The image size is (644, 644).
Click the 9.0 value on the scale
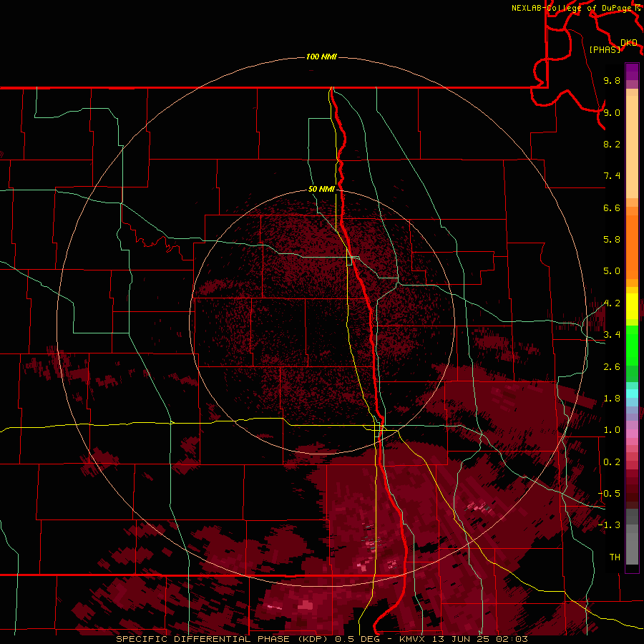(612, 112)
